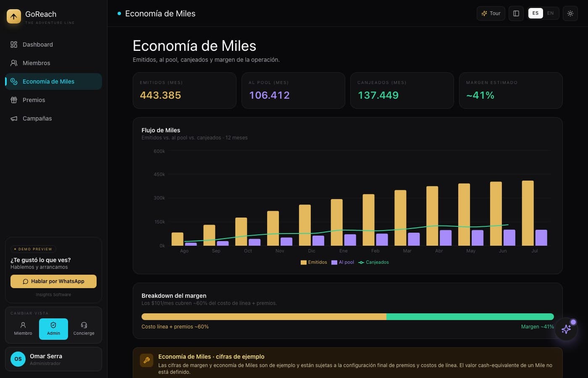
Task: Click the Jul Emitidos bar in chart
Action: [528, 213]
